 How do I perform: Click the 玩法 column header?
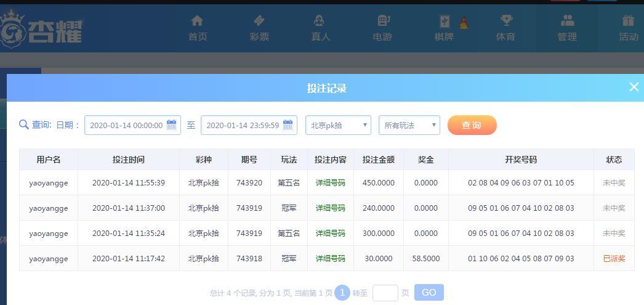(x=289, y=160)
